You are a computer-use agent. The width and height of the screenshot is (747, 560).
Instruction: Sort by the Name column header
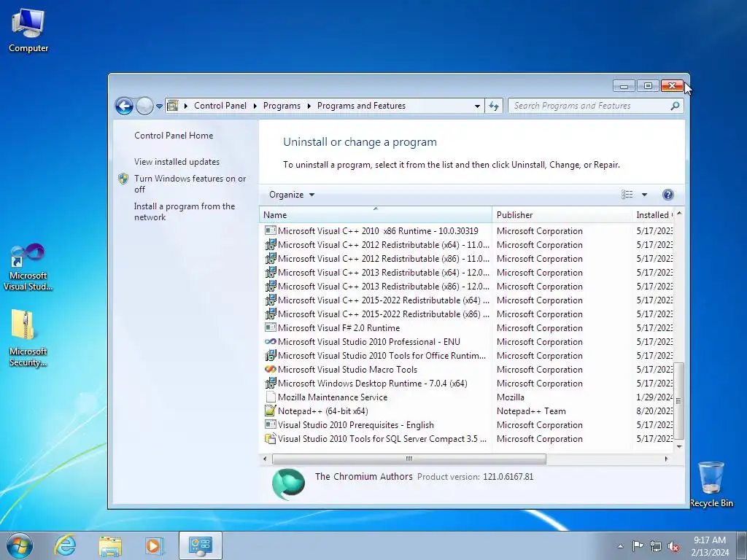pos(376,215)
